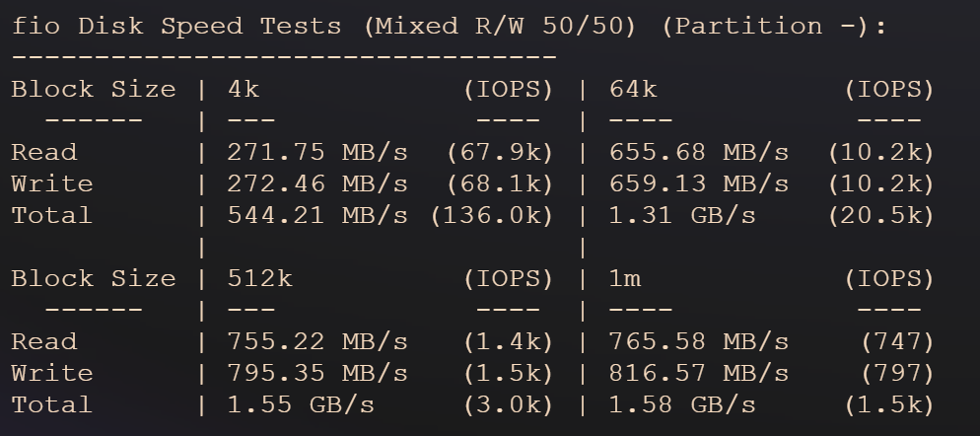Select the 4k total 544.21 MB/s value
This screenshot has height=436, width=980.
[317, 215]
